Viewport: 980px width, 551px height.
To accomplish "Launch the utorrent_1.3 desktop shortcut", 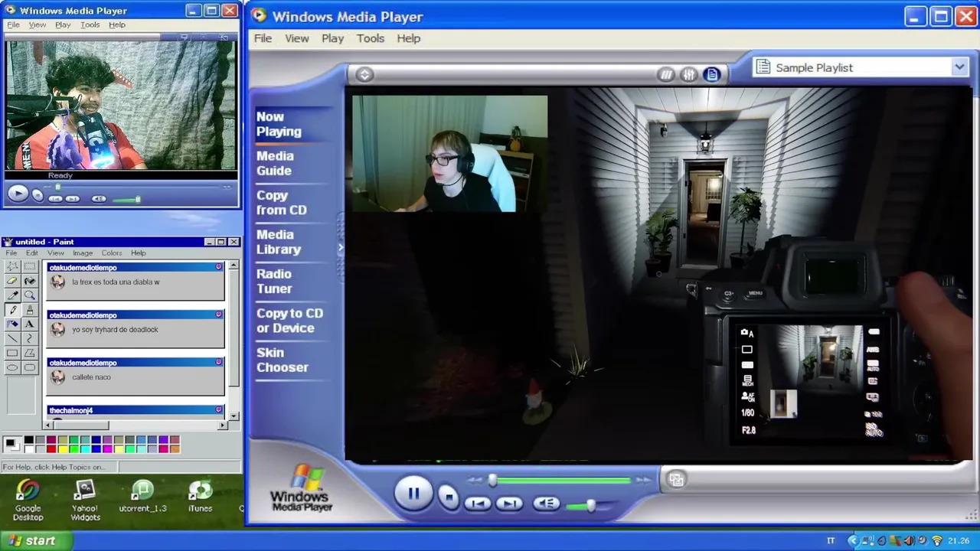I will 142,497.
